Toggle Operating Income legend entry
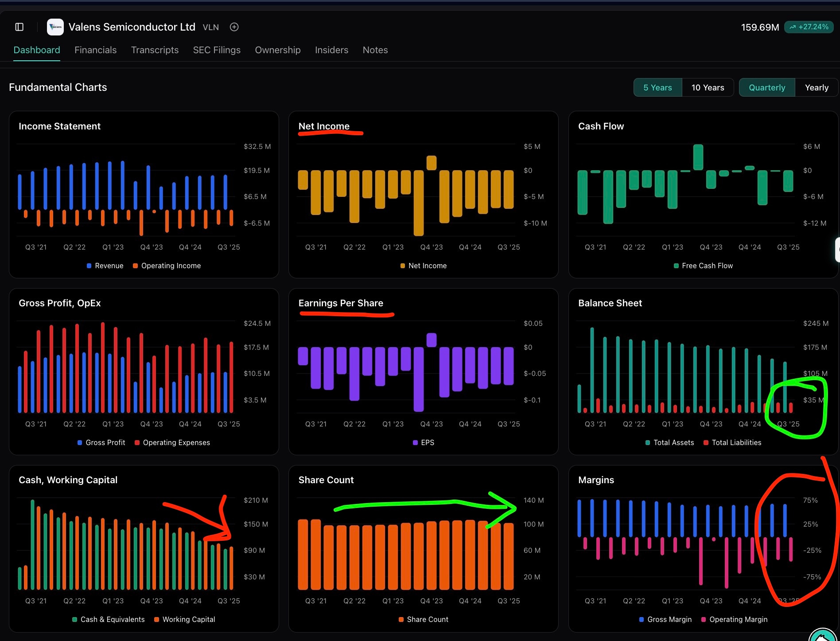The height and width of the screenshot is (641, 840). pos(167,266)
